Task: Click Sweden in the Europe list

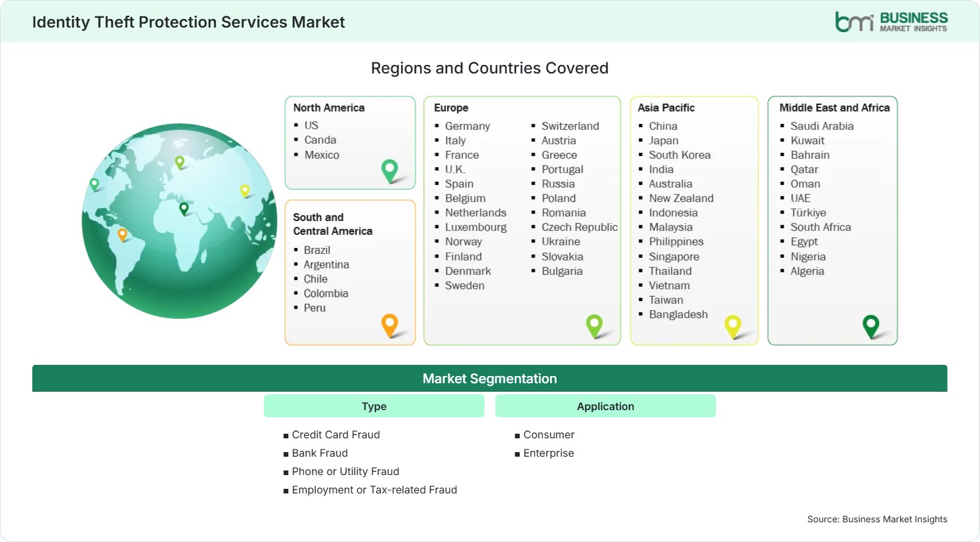Action: pos(465,285)
